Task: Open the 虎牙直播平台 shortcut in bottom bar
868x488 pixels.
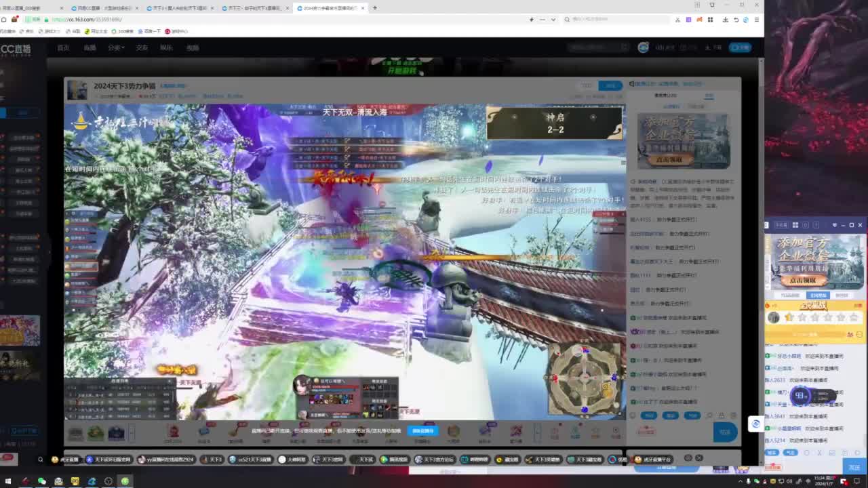Action: tap(654, 460)
